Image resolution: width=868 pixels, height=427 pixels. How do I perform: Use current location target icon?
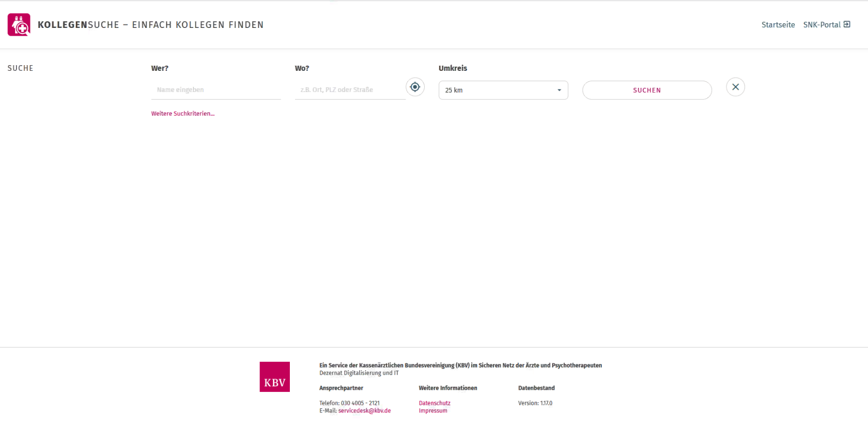tap(415, 87)
